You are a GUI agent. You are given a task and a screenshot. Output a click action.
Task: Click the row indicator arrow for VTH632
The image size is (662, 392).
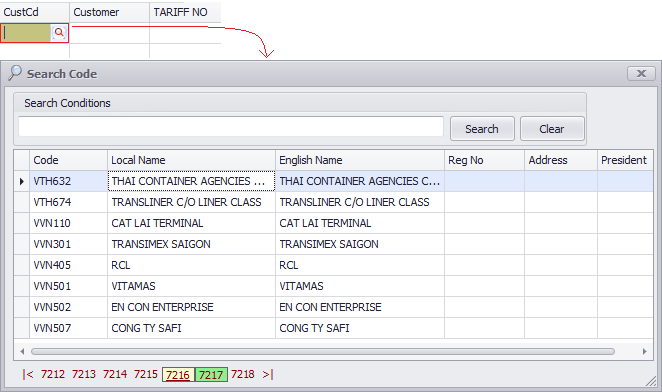[22, 181]
